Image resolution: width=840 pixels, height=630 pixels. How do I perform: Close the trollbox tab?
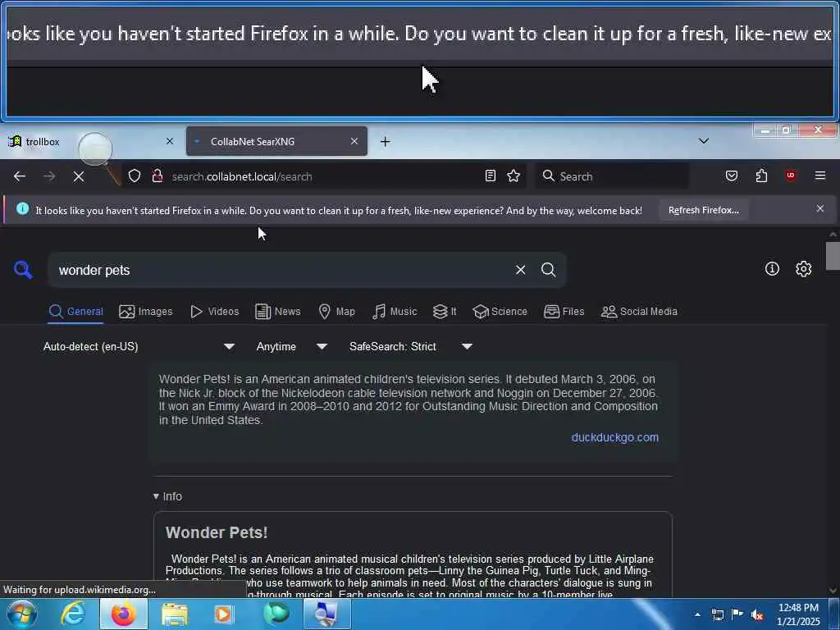(x=170, y=141)
